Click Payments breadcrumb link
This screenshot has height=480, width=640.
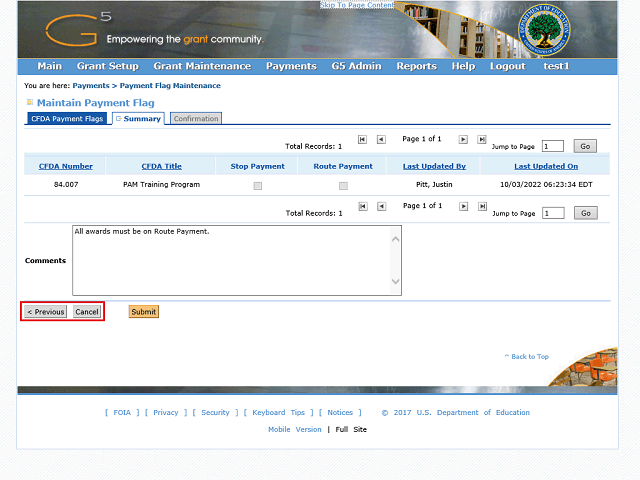(x=91, y=86)
